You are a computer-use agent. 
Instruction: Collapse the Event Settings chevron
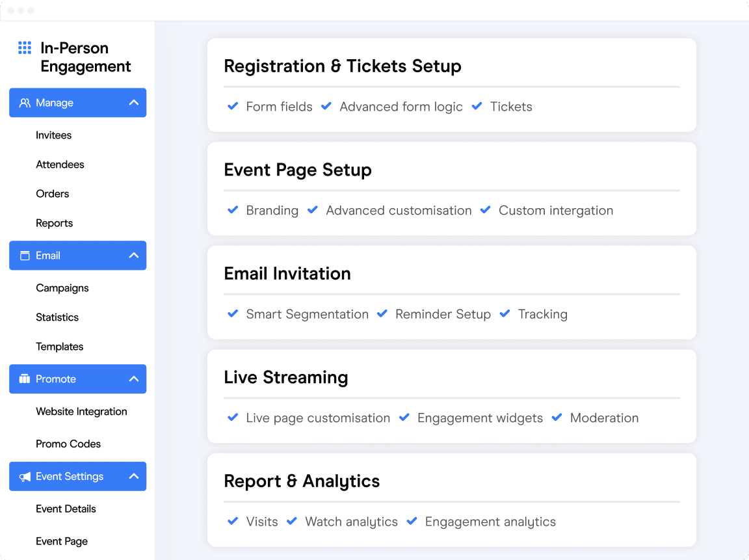click(134, 476)
